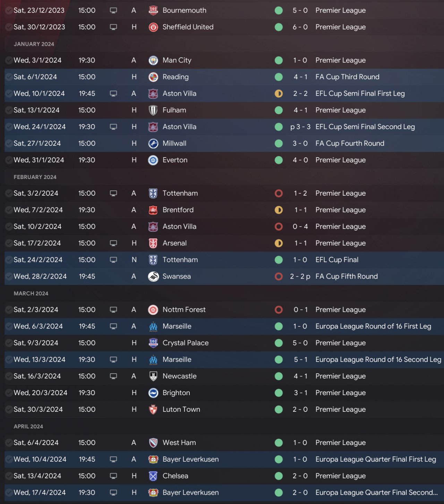Click the Chelsea club badge icon
This screenshot has width=444, height=504.
[x=153, y=476]
